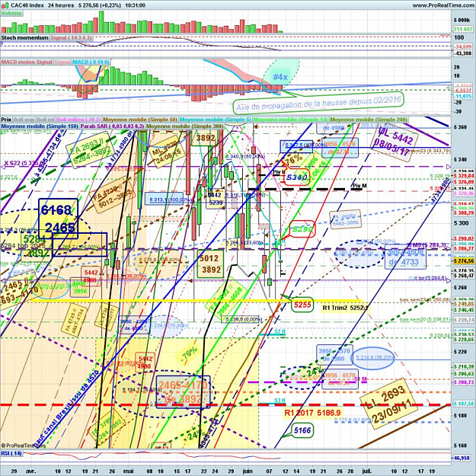This screenshot has width=476, height=476.
Task: Click the 5166 callout bubble
Action: click(x=302, y=430)
